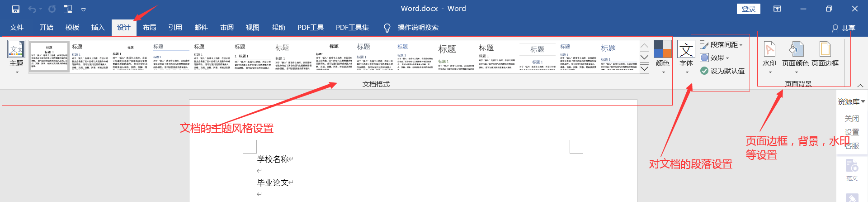
Task: Select the last style set in the gallery row
Action: pos(618,57)
